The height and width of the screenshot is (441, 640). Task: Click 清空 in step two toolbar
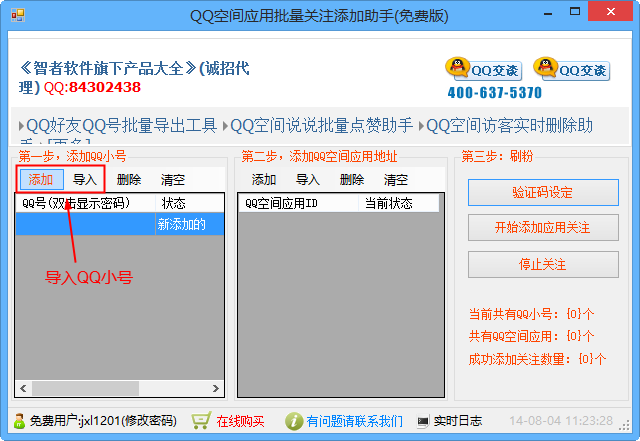[396, 180]
